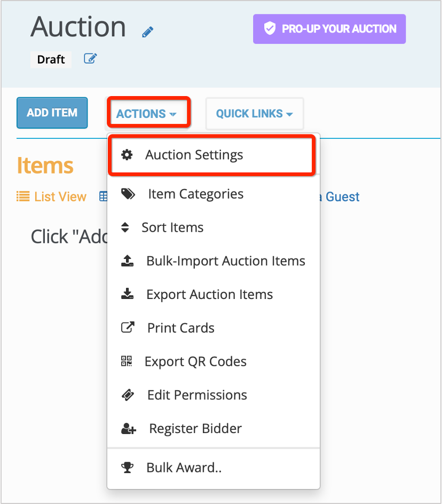Click the tags icon for Item Categories
This screenshot has height=504, width=442.
(x=128, y=194)
